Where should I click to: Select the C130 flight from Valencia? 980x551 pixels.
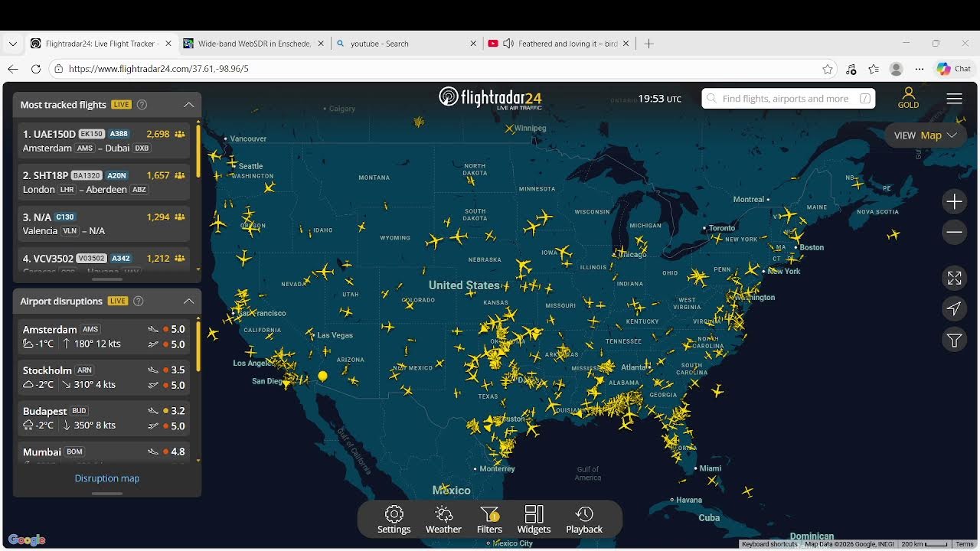103,223
